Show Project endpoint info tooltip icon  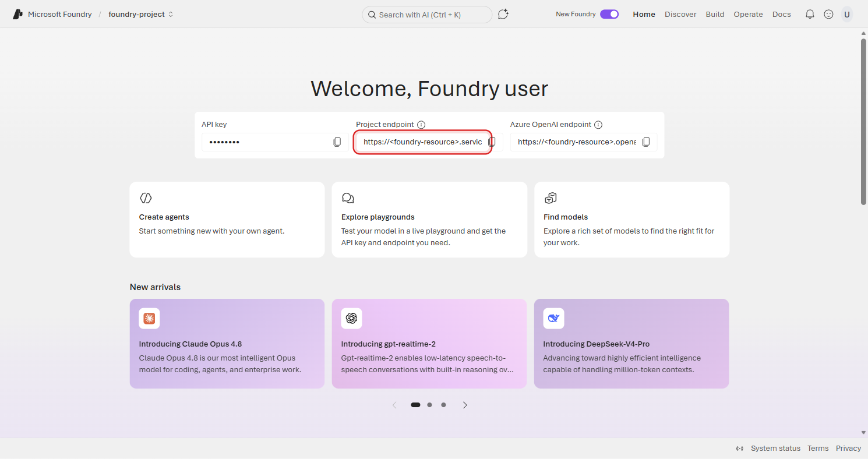[421, 125]
